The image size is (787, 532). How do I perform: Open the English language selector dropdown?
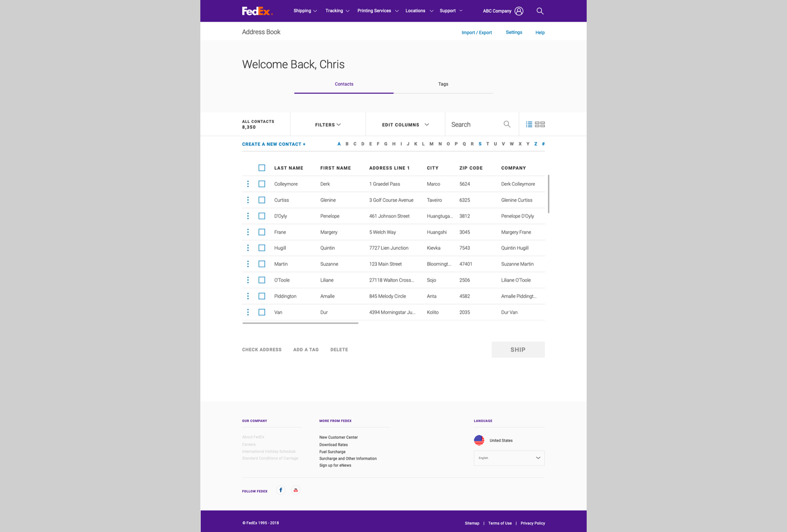[x=509, y=458]
